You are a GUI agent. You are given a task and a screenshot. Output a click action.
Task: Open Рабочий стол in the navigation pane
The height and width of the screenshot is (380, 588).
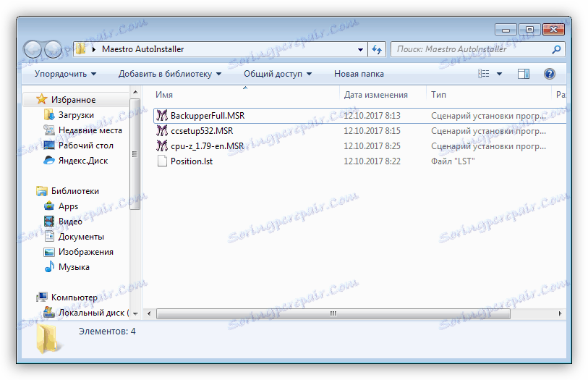point(86,145)
